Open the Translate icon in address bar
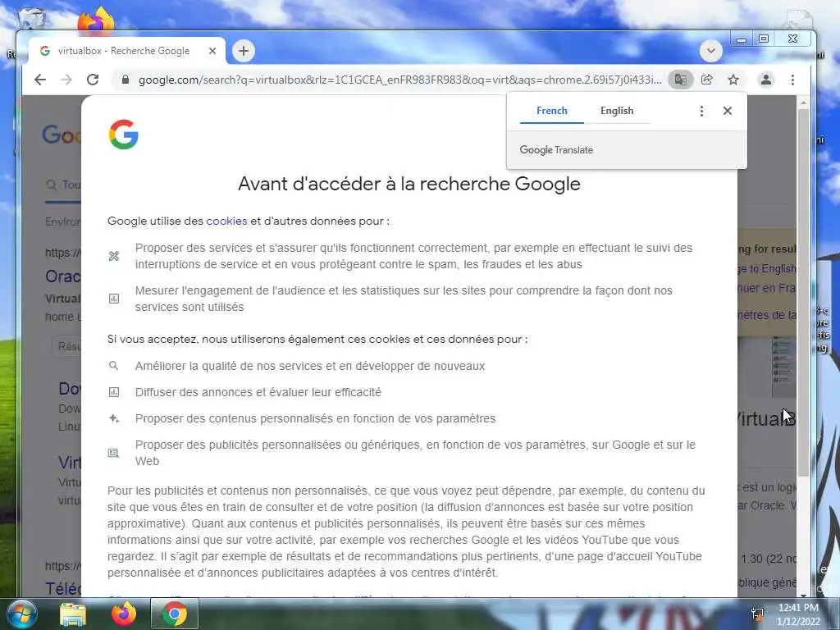This screenshot has width=840, height=630. point(680,80)
